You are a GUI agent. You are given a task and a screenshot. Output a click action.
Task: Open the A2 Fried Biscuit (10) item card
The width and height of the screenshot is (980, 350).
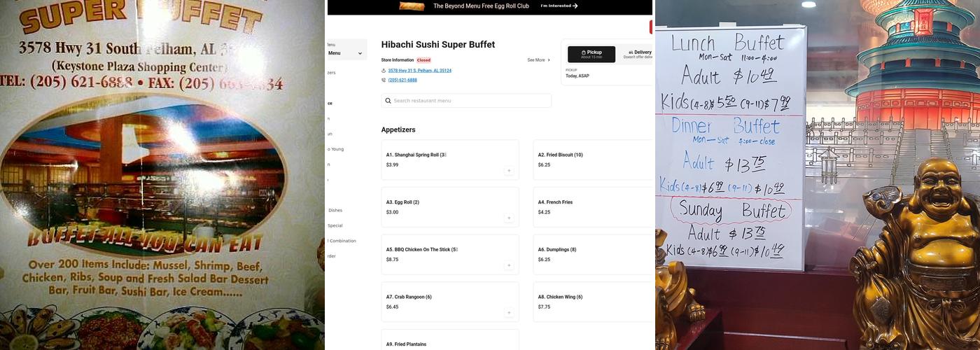coord(594,160)
